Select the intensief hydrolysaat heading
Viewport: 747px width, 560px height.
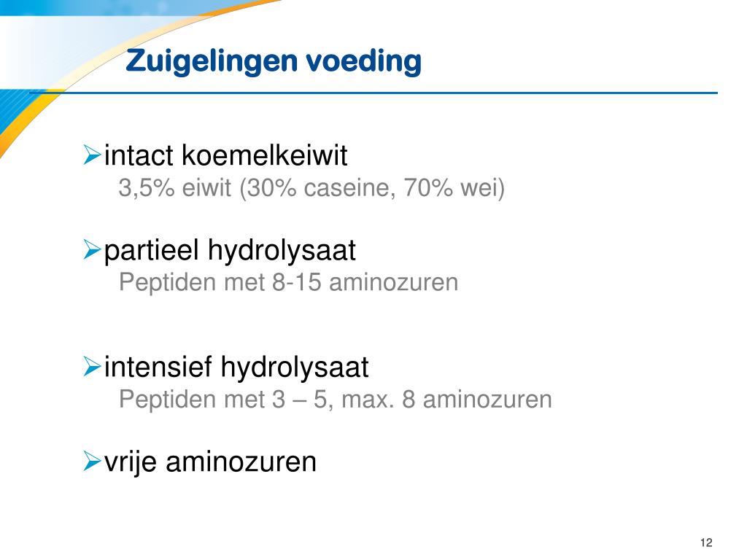click(236, 367)
